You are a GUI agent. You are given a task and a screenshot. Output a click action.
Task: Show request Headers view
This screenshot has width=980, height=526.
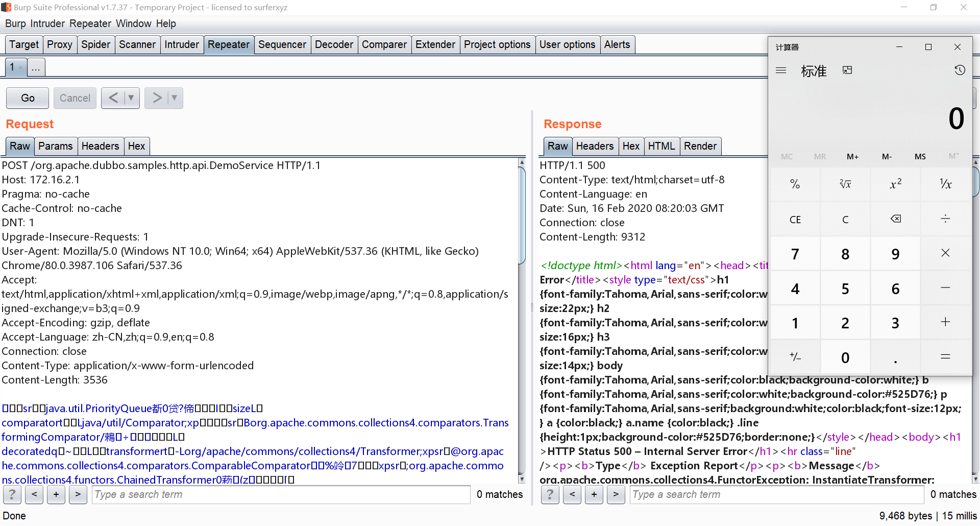101,146
